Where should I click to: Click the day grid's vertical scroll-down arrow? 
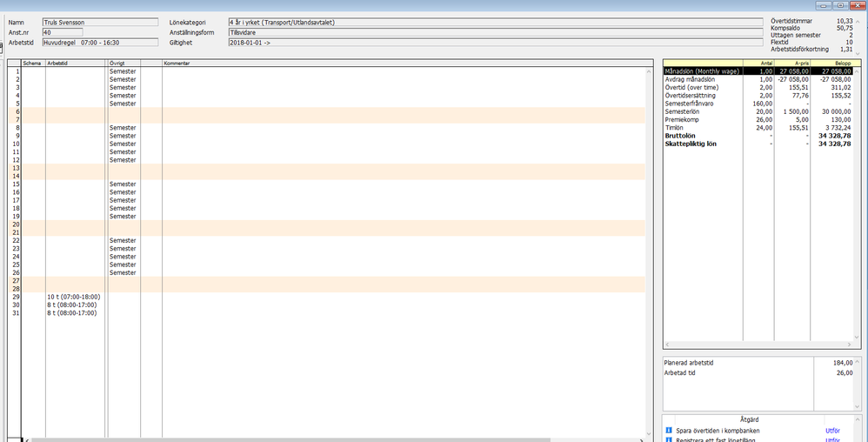(x=650, y=433)
